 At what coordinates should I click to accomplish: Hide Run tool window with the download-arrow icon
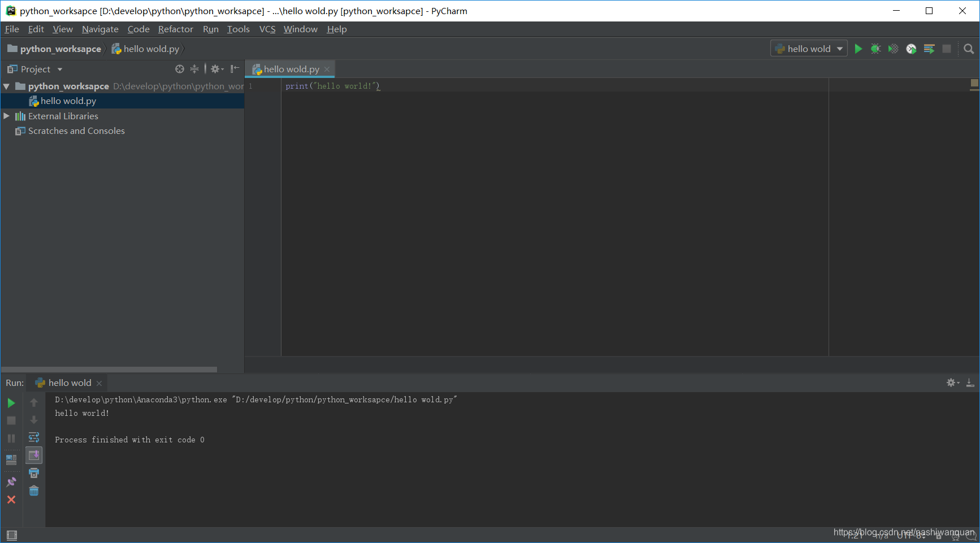(970, 383)
